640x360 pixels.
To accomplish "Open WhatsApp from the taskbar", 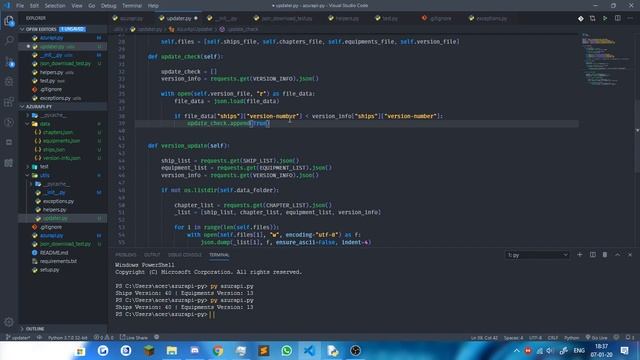I will [x=287, y=351].
